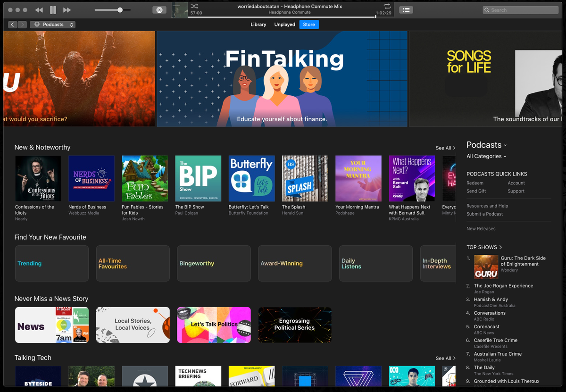Click the Redeem quick link

pos(475,183)
